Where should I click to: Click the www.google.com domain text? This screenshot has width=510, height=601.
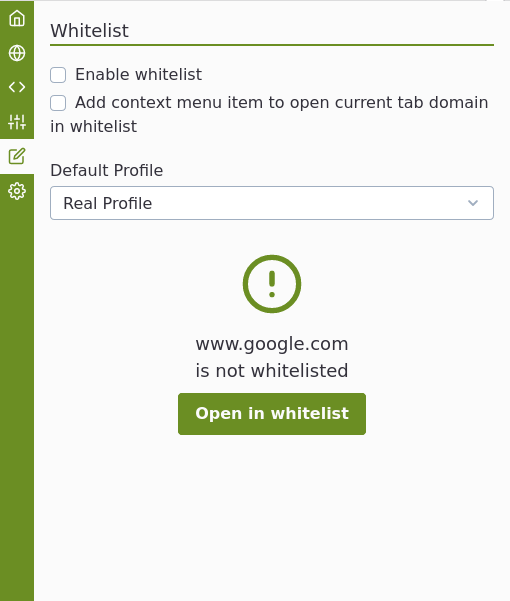point(272,344)
